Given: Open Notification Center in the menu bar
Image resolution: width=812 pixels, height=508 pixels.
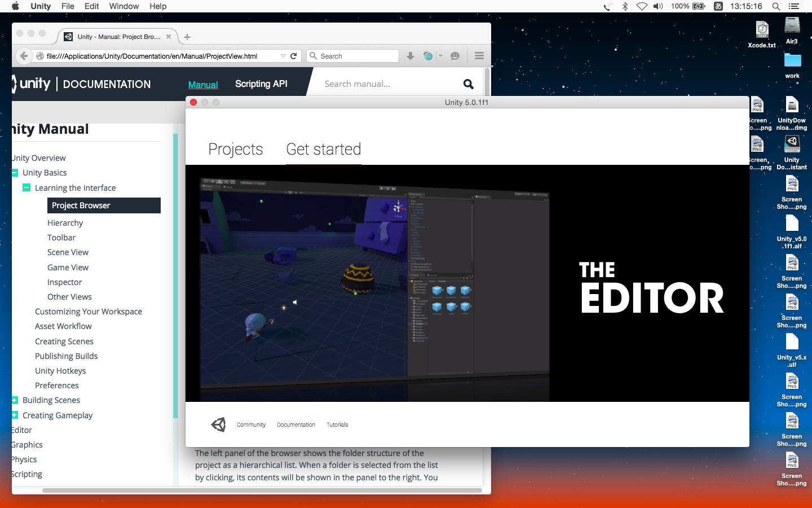Looking at the screenshot, I should pyautogui.click(x=794, y=6).
